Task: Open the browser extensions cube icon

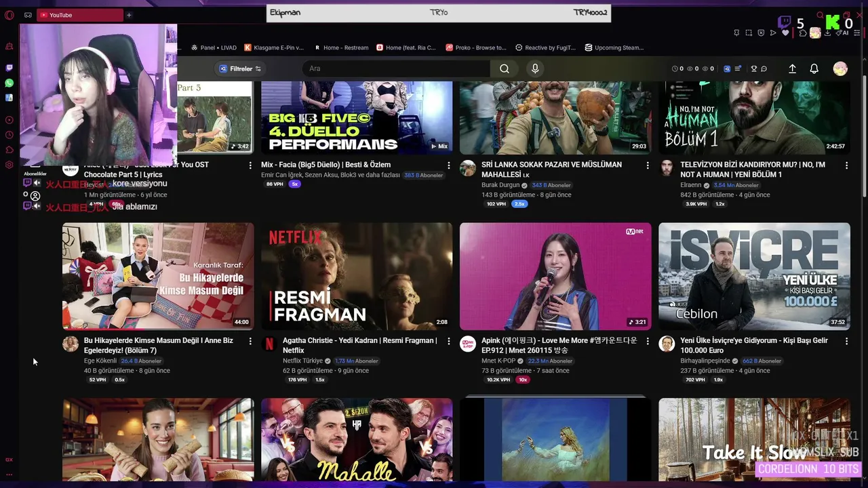Action: point(803,33)
